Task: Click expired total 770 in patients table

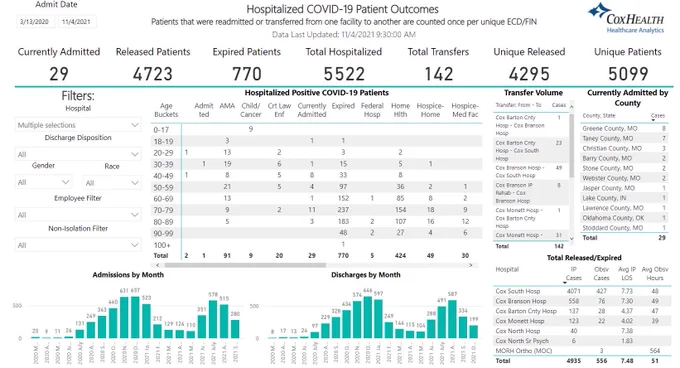Action: pos(343,256)
